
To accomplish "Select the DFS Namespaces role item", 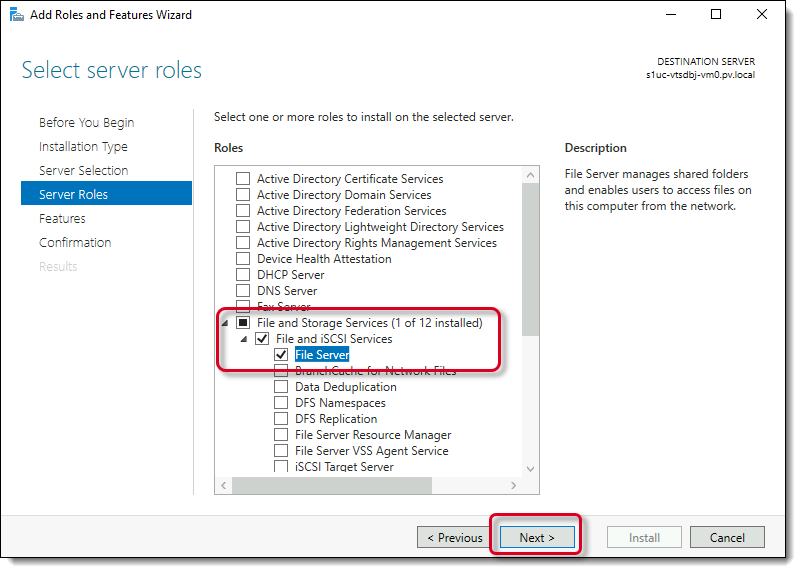I will point(340,403).
